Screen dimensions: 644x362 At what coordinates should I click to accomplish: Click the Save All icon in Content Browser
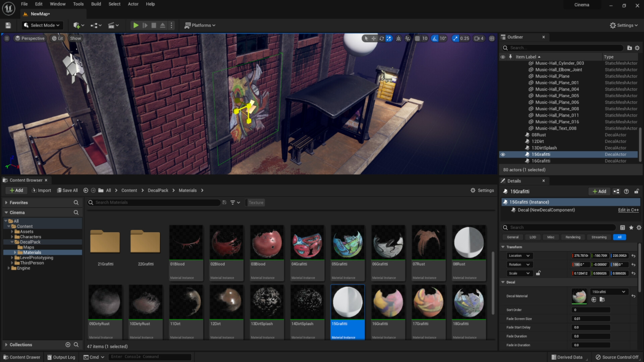(60, 190)
